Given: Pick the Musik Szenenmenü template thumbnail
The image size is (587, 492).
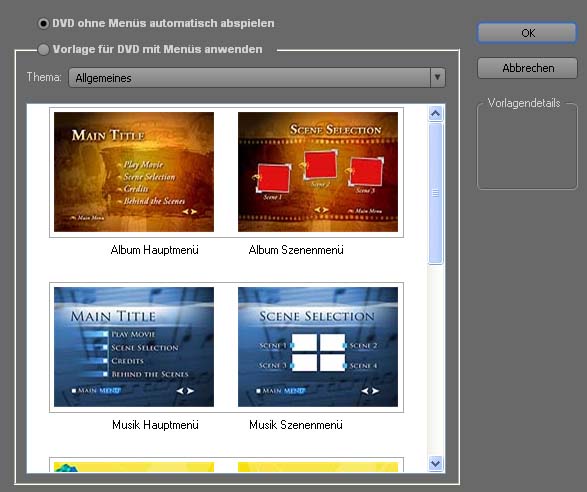Looking at the screenshot, I should (318, 347).
